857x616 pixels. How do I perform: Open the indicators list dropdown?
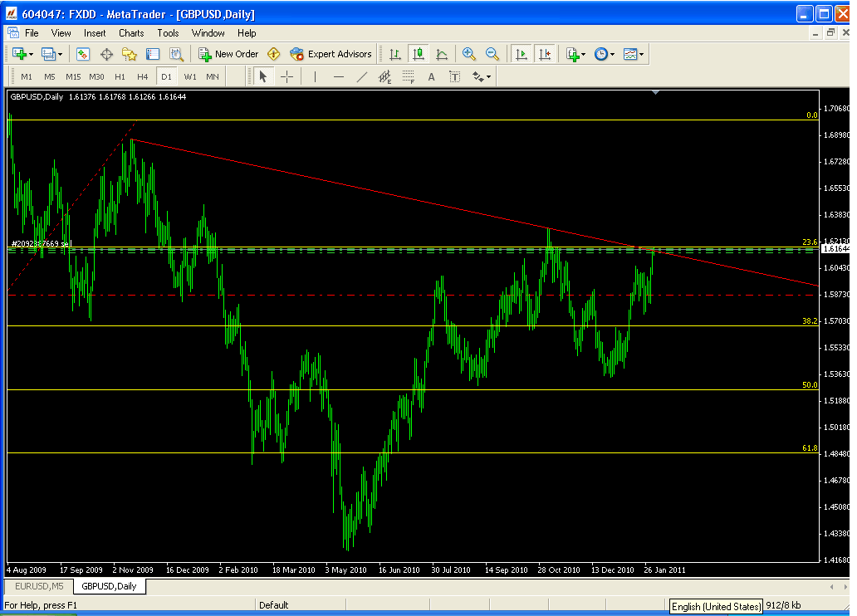tap(575, 54)
